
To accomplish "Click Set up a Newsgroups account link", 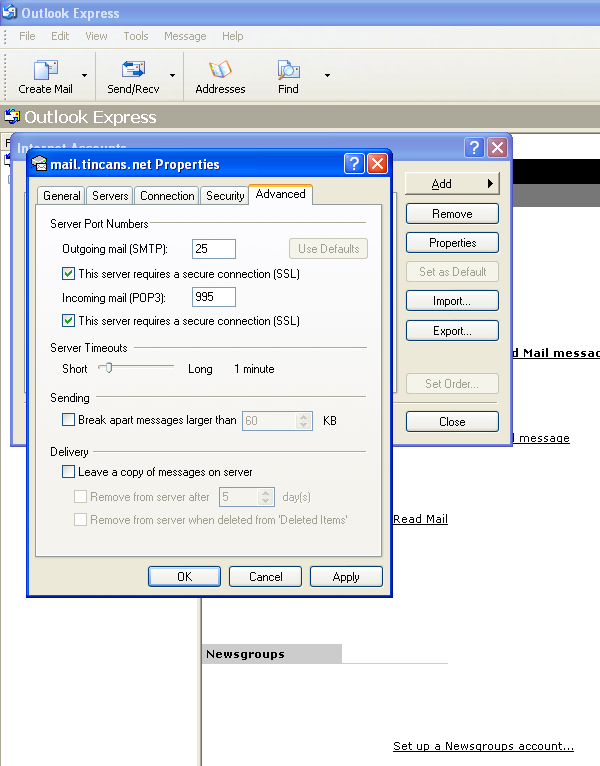I will click(x=483, y=746).
